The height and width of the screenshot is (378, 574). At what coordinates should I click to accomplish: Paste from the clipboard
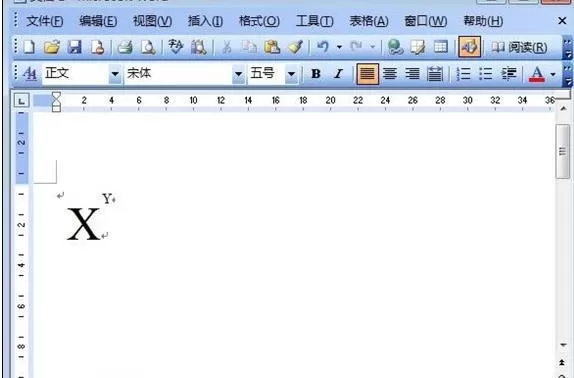tap(272, 47)
